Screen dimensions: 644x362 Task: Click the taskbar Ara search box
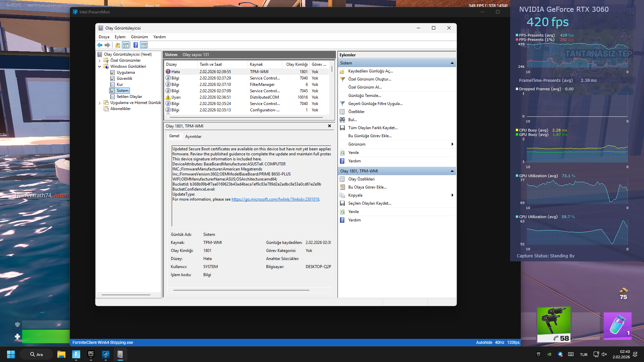coord(36,354)
